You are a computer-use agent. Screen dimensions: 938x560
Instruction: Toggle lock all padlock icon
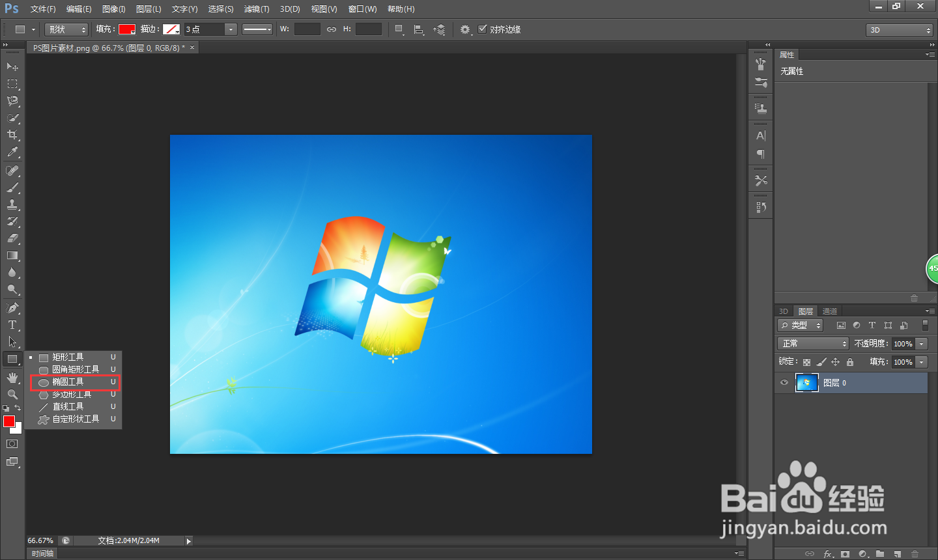[850, 361]
